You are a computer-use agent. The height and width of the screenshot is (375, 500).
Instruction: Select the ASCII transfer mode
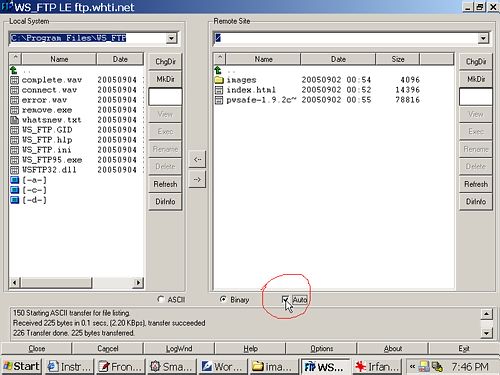pos(161,299)
